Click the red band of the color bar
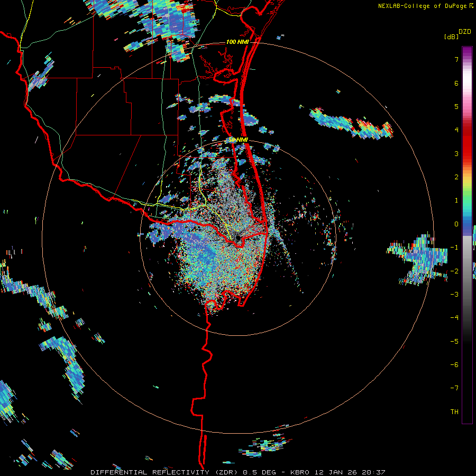Viewport: 476px width, 476px height. [467, 146]
